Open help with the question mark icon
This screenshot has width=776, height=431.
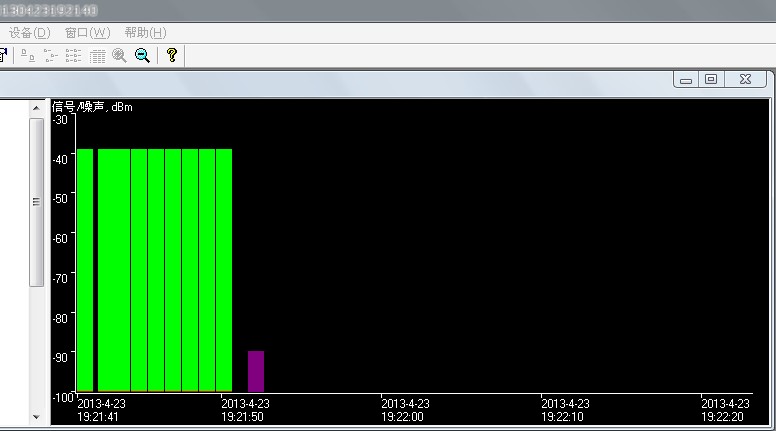[172, 56]
